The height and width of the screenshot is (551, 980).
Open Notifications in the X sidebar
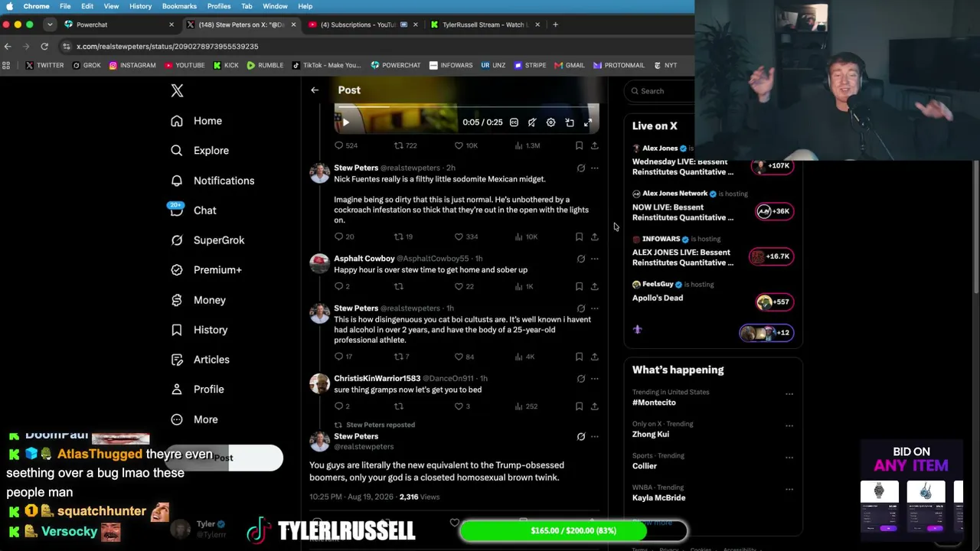click(212, 181)
